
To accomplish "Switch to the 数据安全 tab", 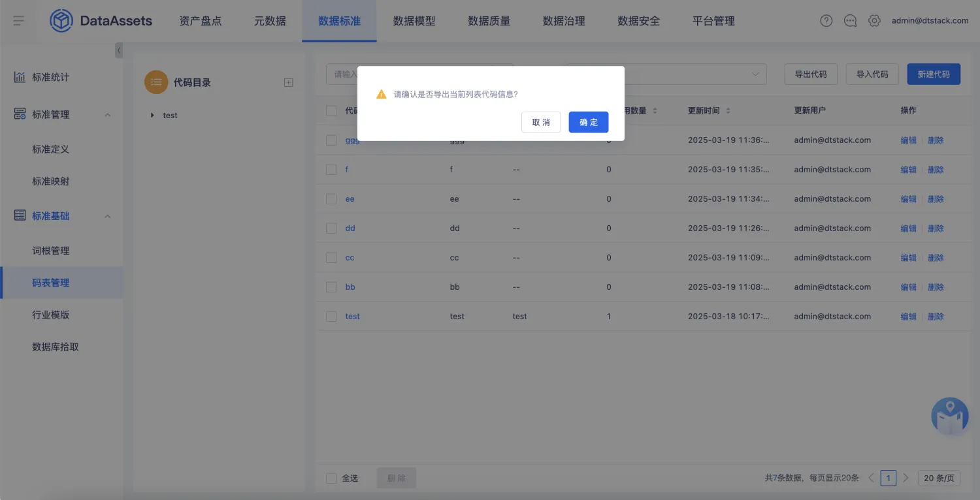I will (639, 21).
